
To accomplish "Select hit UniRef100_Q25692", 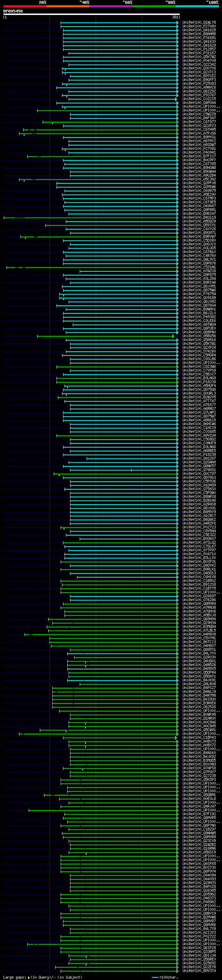I will 199,963.
